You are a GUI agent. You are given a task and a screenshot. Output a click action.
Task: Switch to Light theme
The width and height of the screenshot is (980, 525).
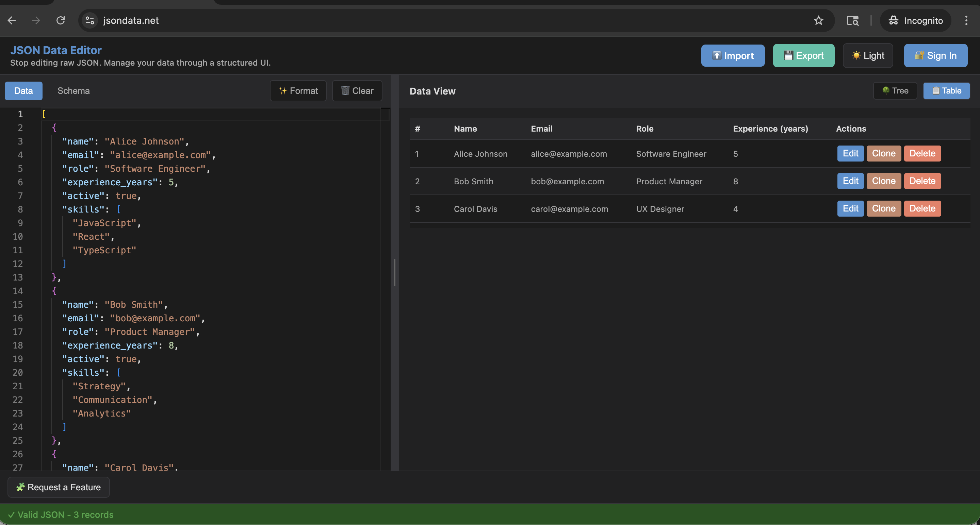[868, 55]
